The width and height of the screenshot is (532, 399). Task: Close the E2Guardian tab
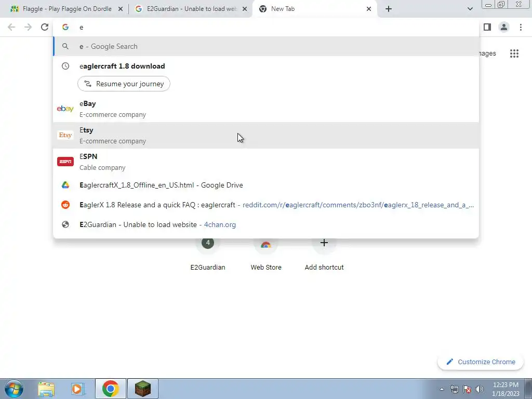pos(245,9)
